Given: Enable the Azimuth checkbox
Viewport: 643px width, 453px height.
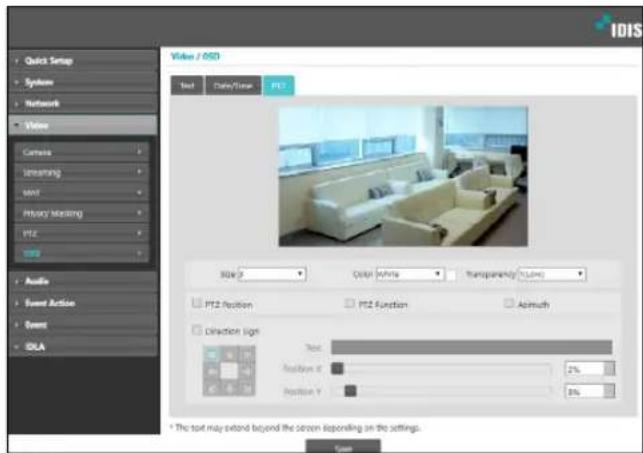Looking at the screenshot, I should coord(508,303).
